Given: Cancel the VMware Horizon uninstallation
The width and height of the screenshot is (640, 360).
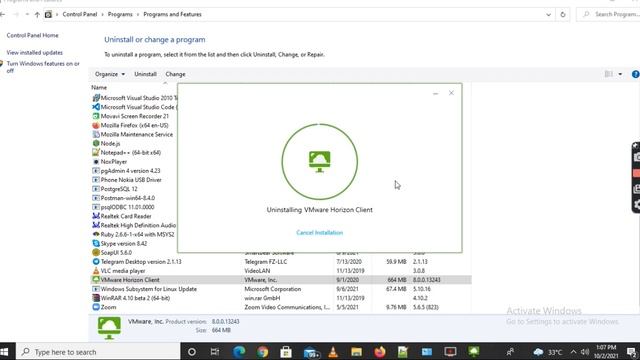Looking at the screenshot, I should pos(320,233).
